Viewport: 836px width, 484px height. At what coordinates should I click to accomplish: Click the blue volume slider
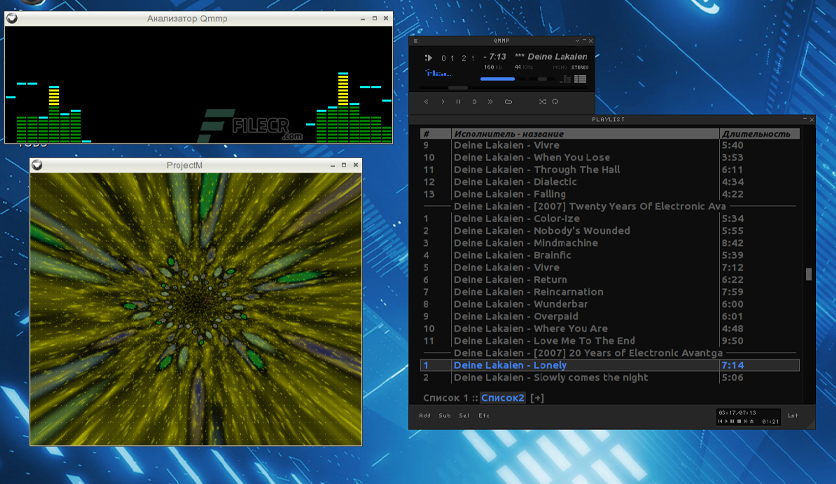(497, 79)
